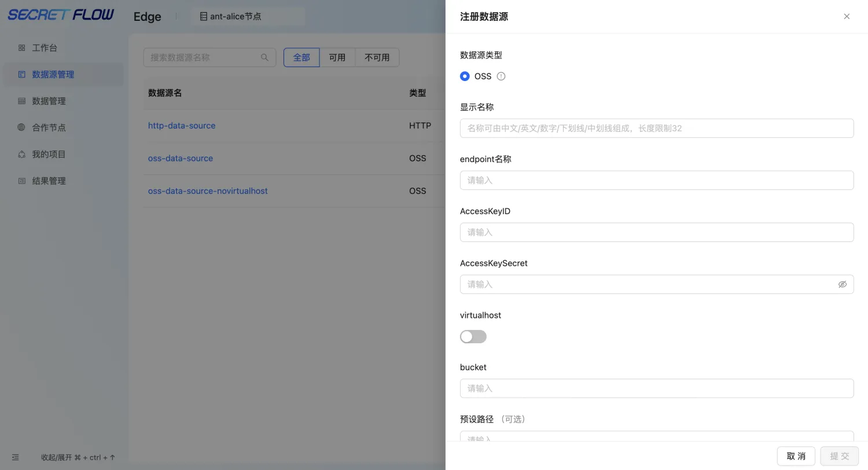Open 结果管理 in the sidebar

click(64, 181)
